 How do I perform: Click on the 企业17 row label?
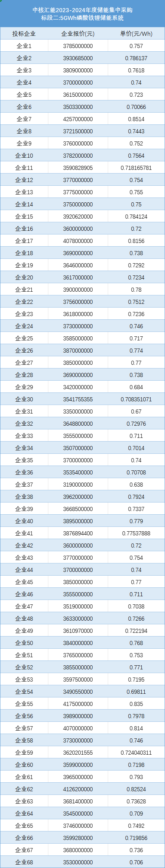coord(24,241)
